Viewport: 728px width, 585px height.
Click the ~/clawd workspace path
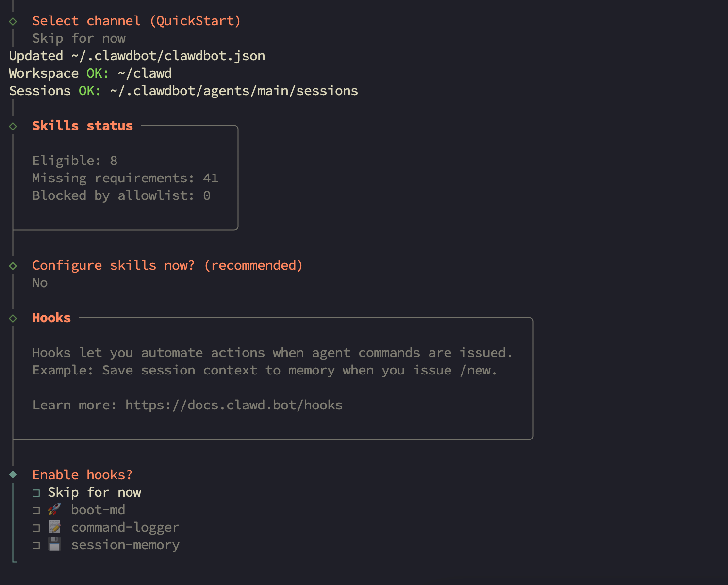click(145, 73)
